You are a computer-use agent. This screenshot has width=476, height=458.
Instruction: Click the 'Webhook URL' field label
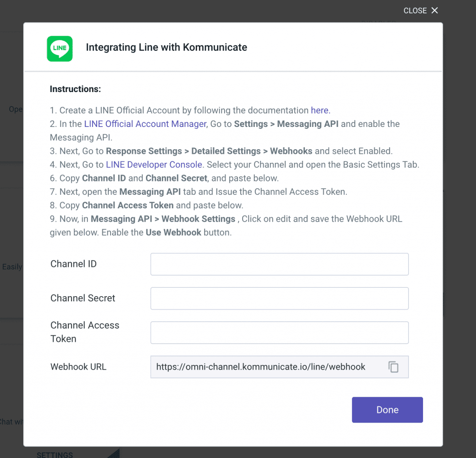(x=78, y=367)
